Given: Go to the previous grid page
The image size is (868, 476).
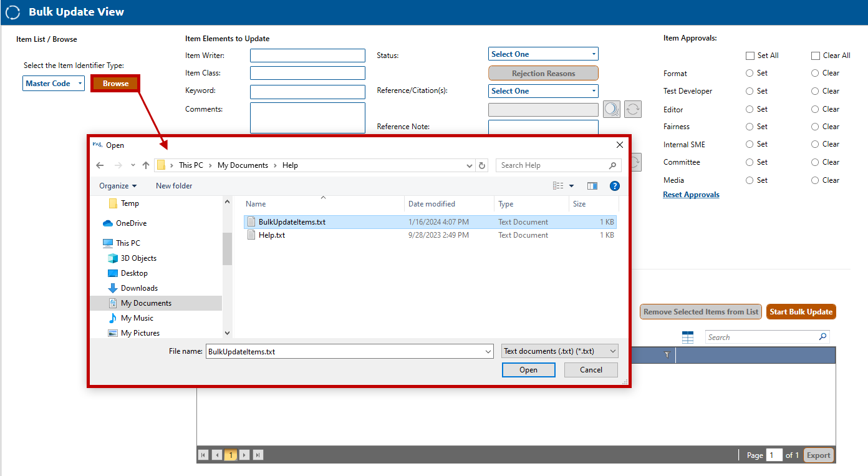Looking at the screenshot, I should coord(217,455).
